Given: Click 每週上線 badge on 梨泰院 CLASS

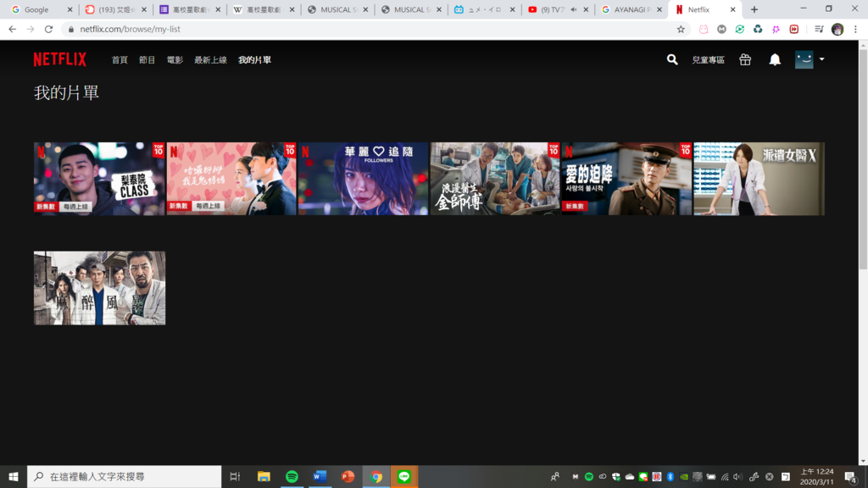Looking at the screenshot, I should (75, 207).
